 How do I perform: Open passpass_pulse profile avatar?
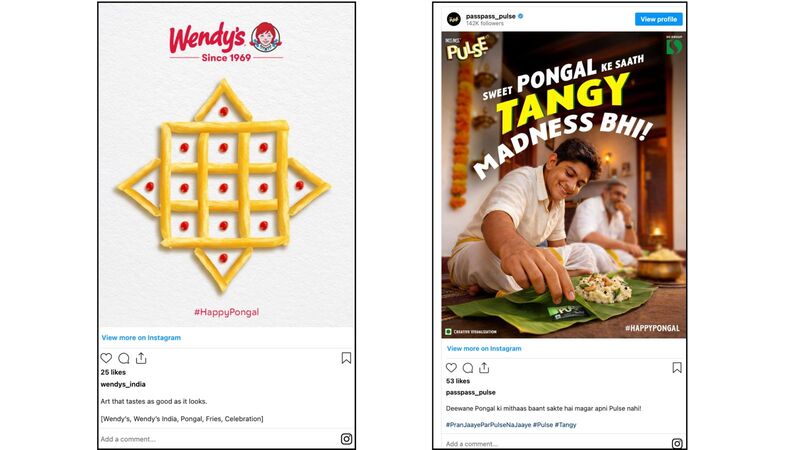(454, 19)
